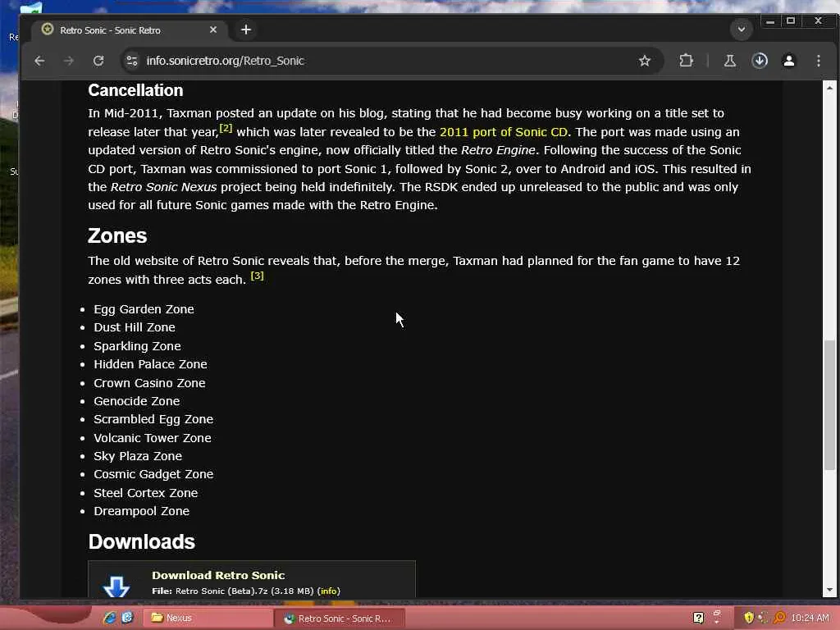Select Retro Sonic taskbar window button
The width and height of the screenshot is (840, 630).
point(340,619)
